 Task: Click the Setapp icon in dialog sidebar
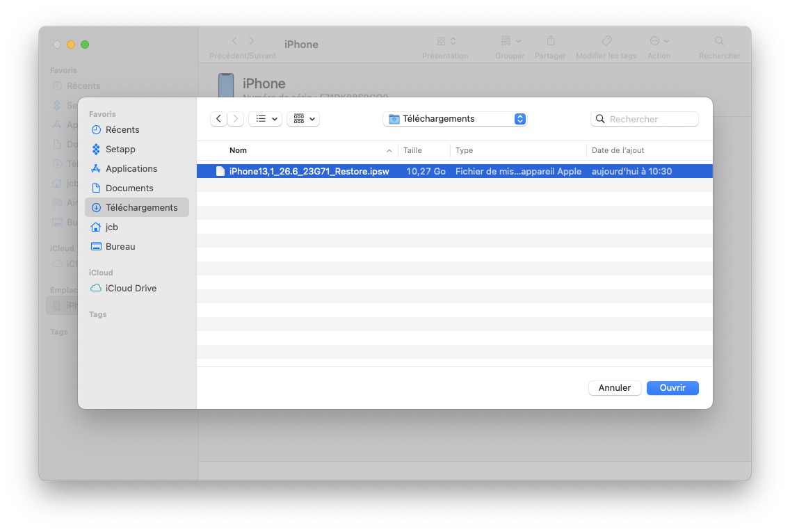tap(96, 149)
